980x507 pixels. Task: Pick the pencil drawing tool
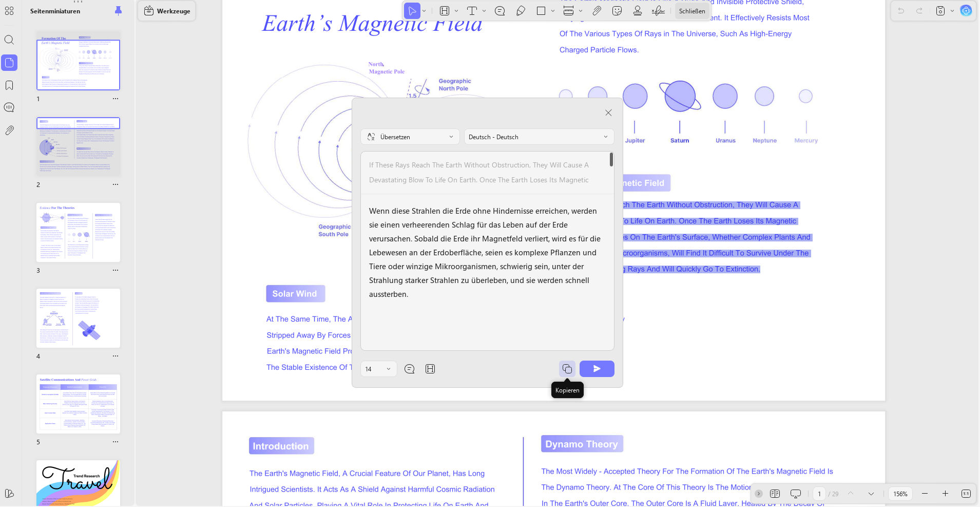pos(521,11)
